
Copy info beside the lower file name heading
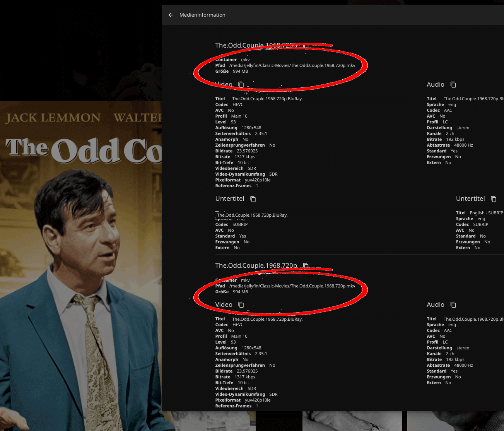click(306, 266)
